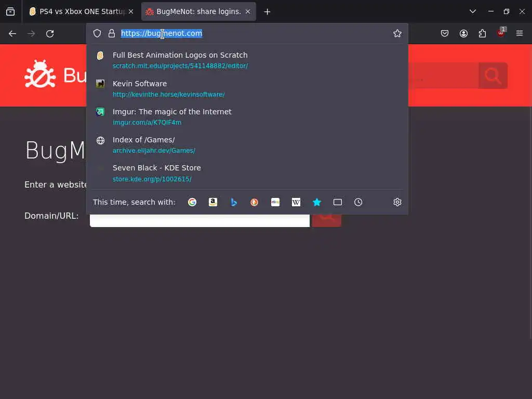This screenshot has width=532, height=399.
Task: Close the BugMeNot tab
Action: (x=248, y=11)
